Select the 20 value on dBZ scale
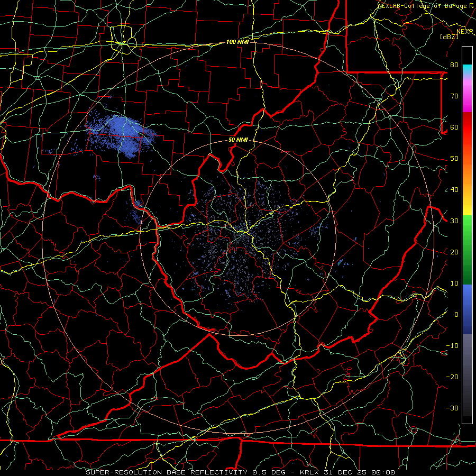 tap(454, 252)
